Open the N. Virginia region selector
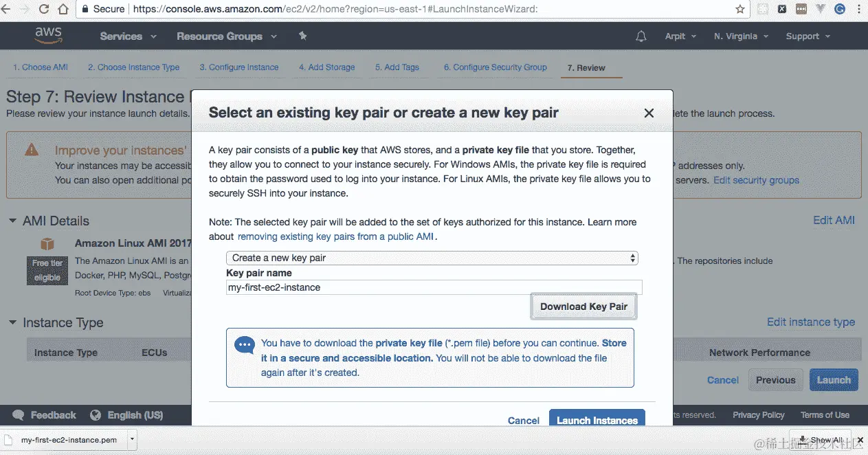 coord(741,36)
